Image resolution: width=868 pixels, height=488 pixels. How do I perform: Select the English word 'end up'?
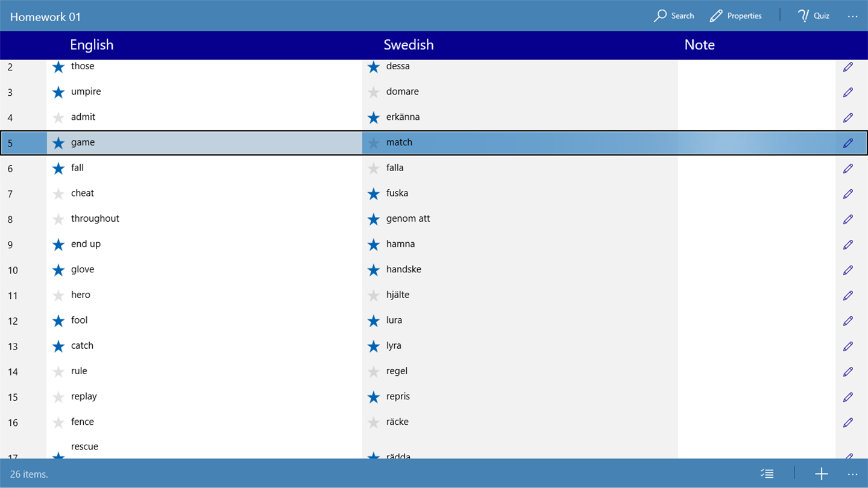pyautogui.click(x=86, y=244)
